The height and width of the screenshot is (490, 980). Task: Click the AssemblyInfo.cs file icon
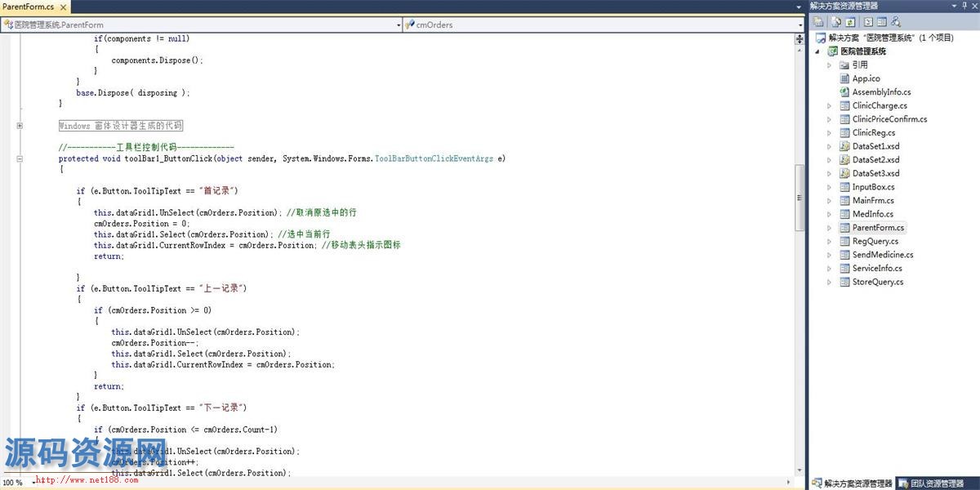(x=844, y=92)
